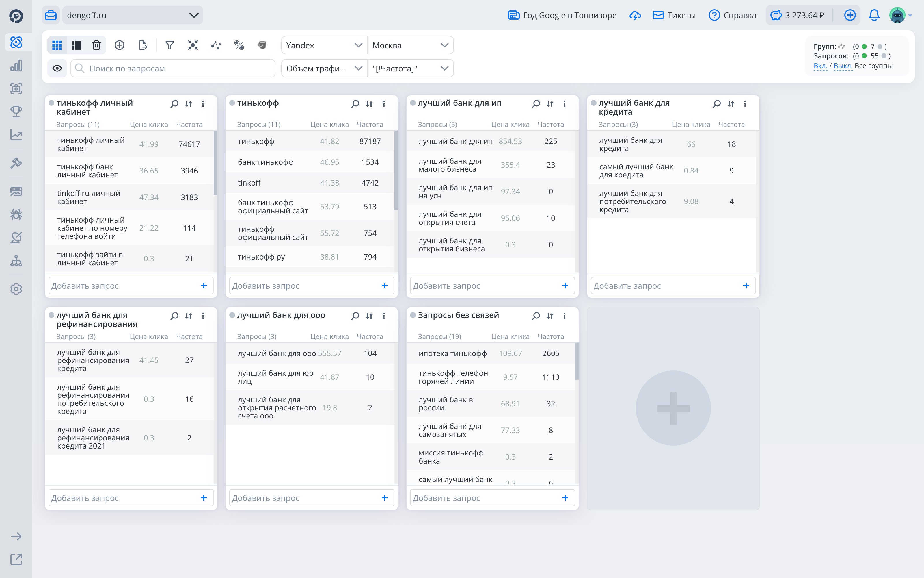
Task: Open more options for лучший банк для ооо
Action: [384, 316]
